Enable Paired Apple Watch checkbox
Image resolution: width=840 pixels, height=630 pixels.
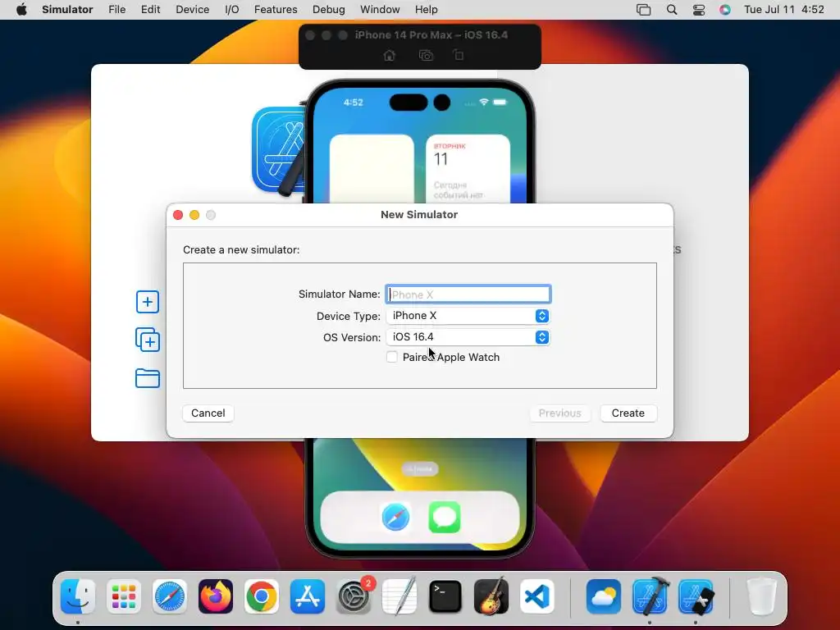click(x=392, y=358)
